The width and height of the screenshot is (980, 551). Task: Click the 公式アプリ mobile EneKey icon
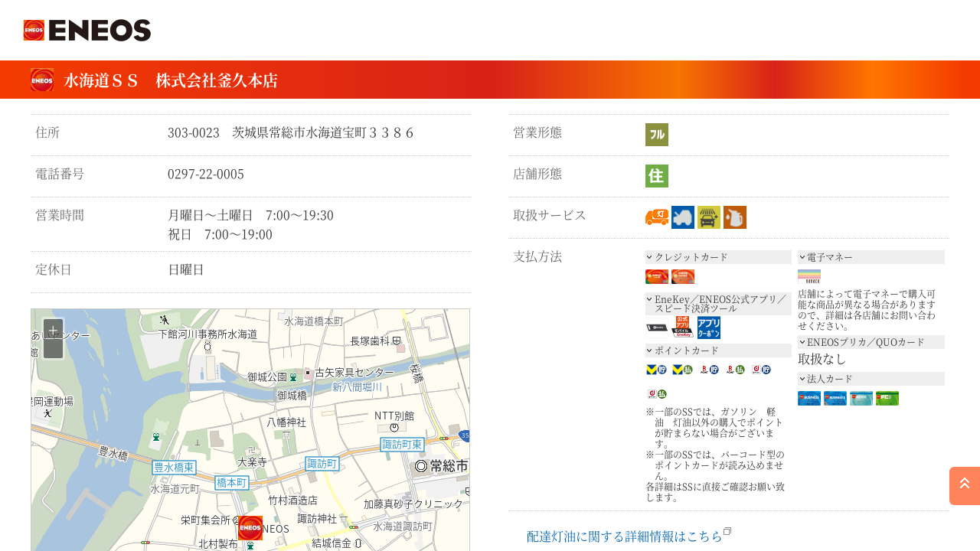[683, 328]
